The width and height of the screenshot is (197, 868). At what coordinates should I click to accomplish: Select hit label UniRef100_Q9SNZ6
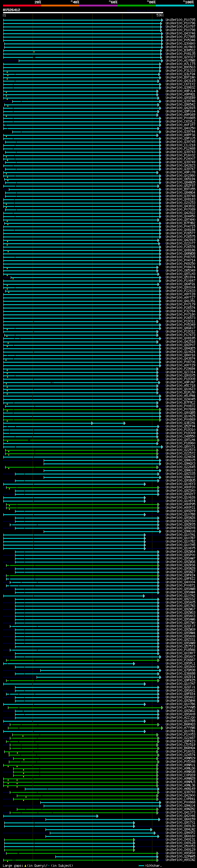click(180, 518)
